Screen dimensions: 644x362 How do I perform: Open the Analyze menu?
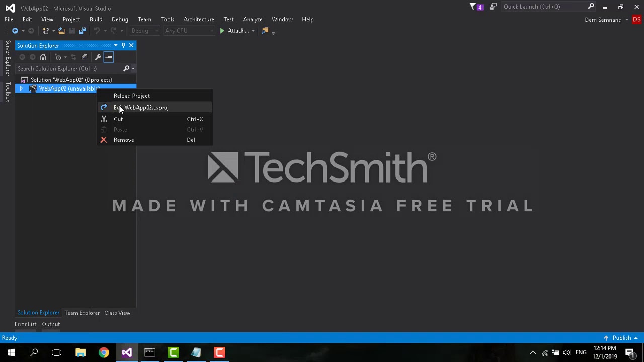click(x=253, y=19)
